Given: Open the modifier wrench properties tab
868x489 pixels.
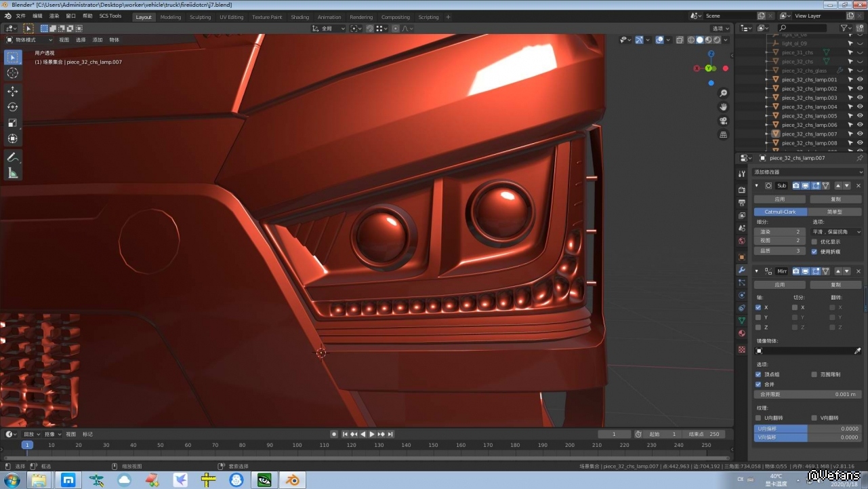Looking at the screenshot, I should pyautogui.click(x=742, y=270).
